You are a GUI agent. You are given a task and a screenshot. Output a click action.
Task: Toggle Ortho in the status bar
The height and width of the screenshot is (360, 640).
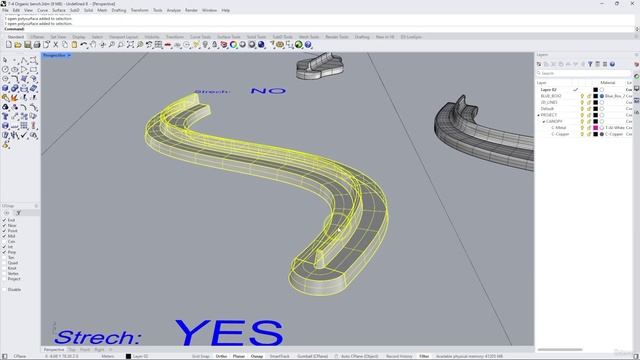coord(222,356)
